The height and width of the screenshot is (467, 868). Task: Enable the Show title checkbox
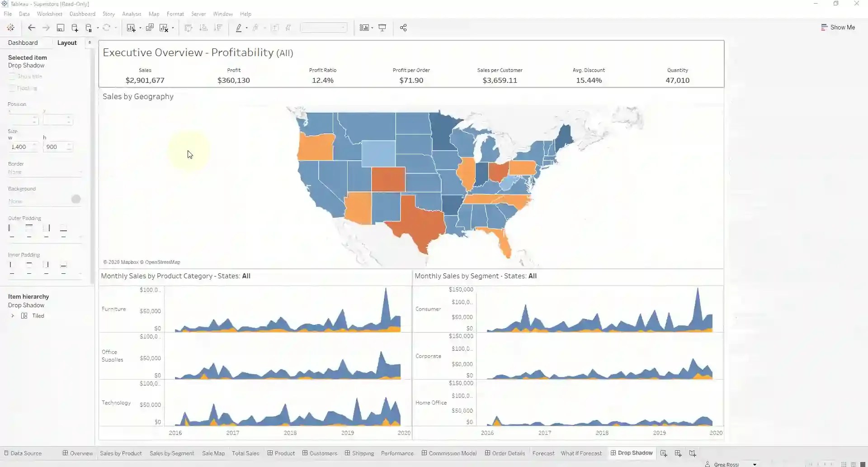[x=12, y=76]
